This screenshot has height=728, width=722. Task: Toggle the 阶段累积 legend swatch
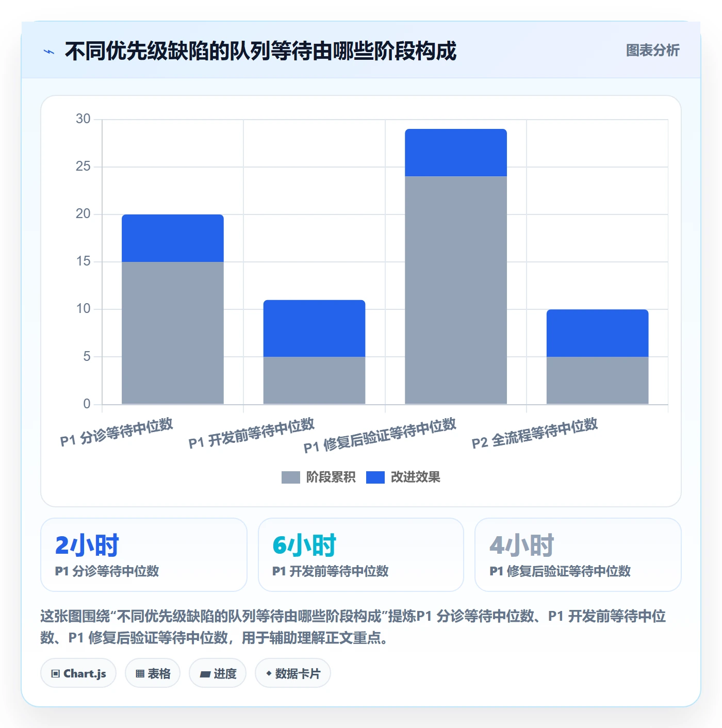click(x=290, y=477)
